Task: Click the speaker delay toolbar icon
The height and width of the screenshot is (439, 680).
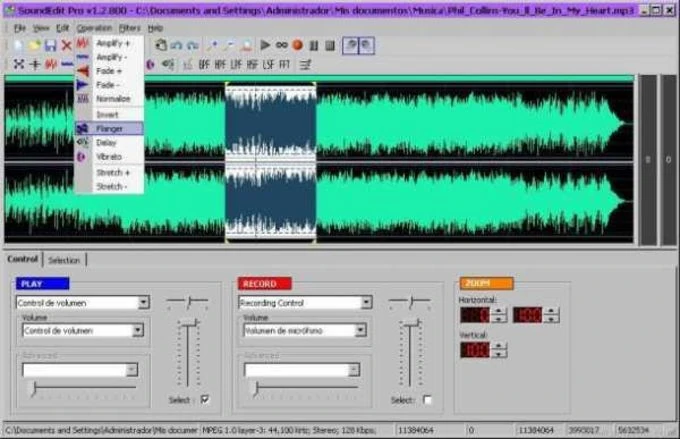Action: click(168, 65)
